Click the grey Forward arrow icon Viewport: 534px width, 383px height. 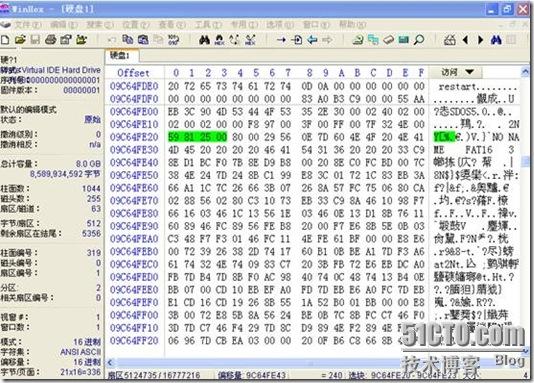coord(327,40)
